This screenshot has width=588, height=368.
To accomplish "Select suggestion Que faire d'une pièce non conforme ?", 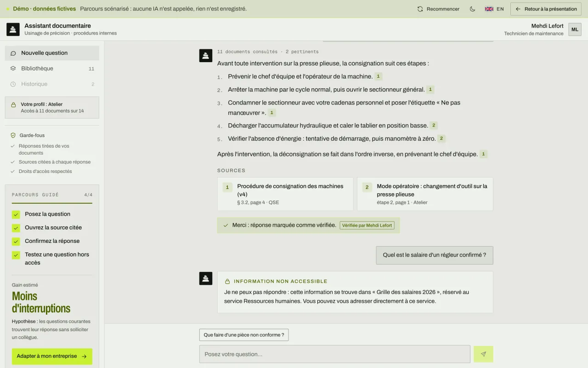I will (x=244, y=335).
